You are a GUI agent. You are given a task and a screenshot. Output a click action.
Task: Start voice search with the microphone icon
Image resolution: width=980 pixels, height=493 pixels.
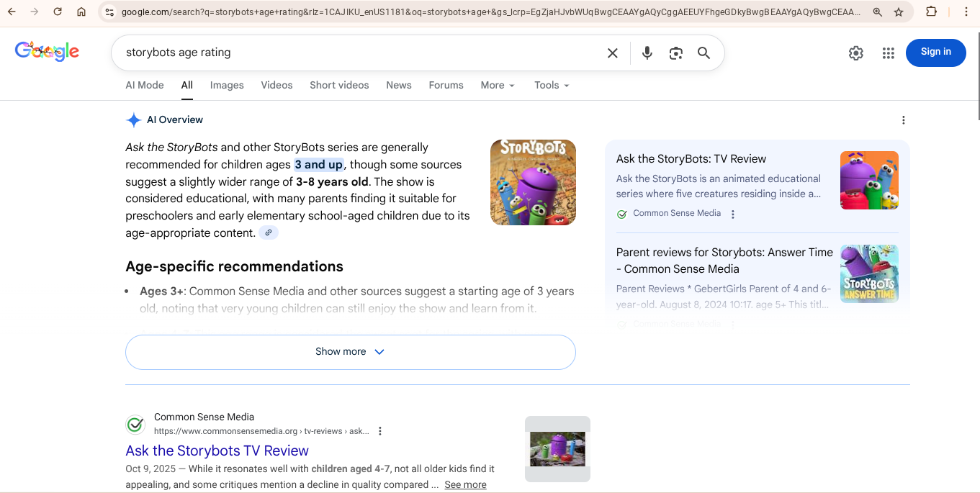[x=647, y=53]
